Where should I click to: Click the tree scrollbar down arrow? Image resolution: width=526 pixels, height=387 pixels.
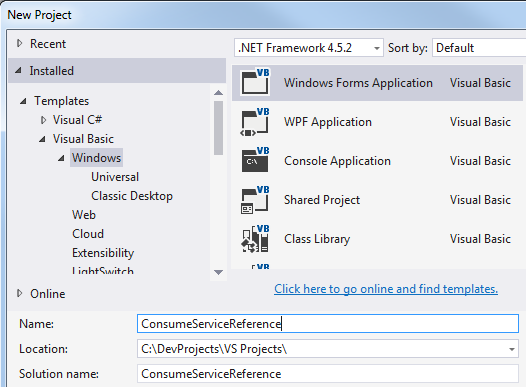[218, 272]
